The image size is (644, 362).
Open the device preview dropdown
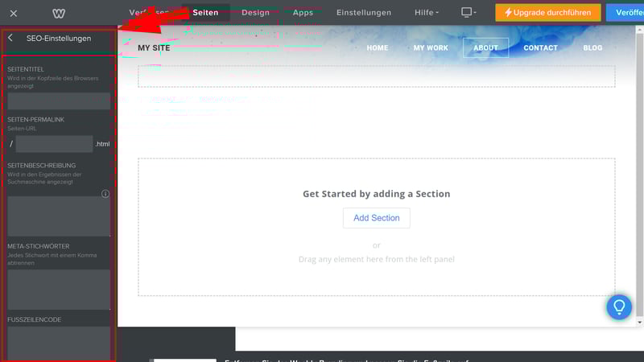point(469,12)
